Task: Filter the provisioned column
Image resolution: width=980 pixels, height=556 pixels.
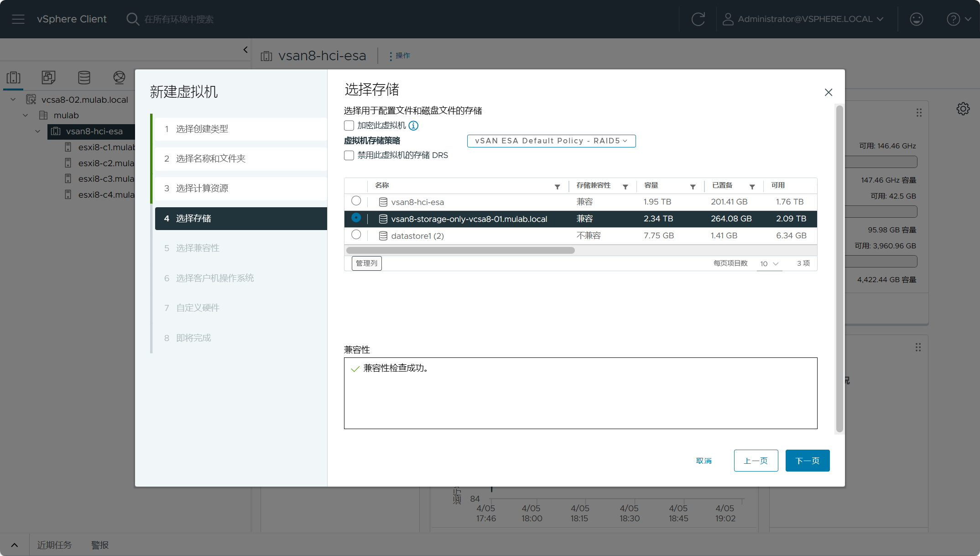Action: (752, 187)
